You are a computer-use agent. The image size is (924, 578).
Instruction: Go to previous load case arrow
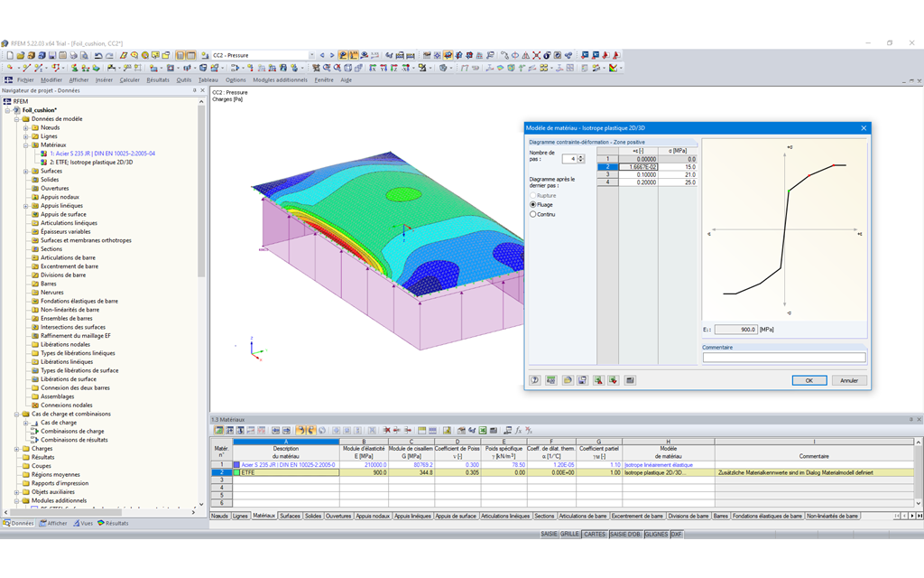[321, 55]
